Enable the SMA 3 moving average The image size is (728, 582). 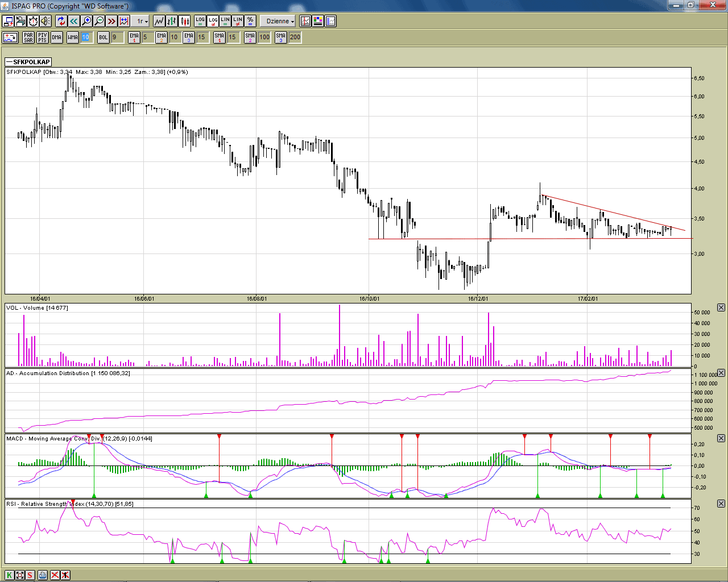[280, 38]
